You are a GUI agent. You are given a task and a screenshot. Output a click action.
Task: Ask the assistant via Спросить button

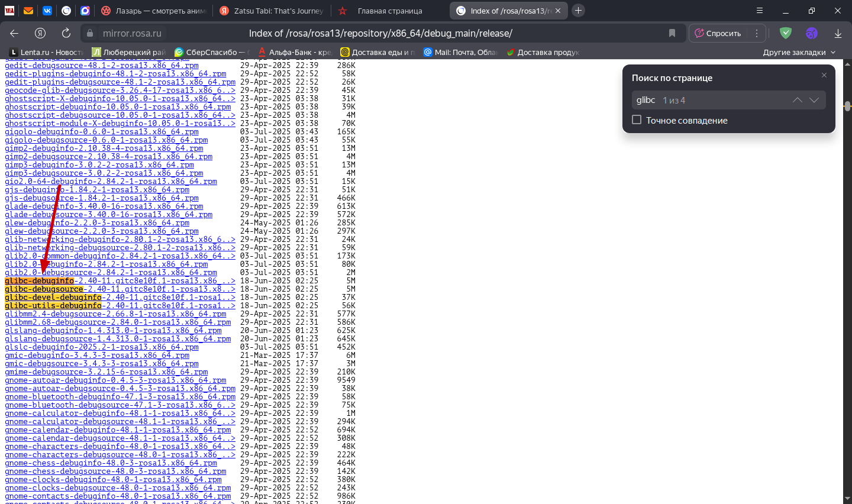[x=718, y=33]
